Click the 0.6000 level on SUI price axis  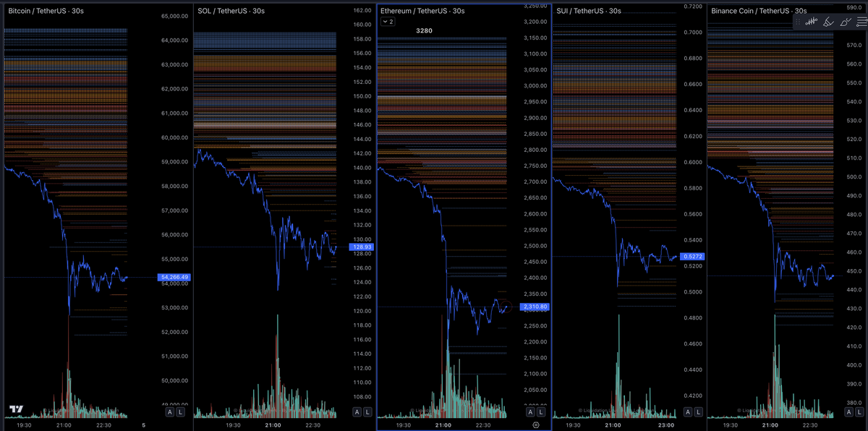pyautogui.click(x=693, y=162)
